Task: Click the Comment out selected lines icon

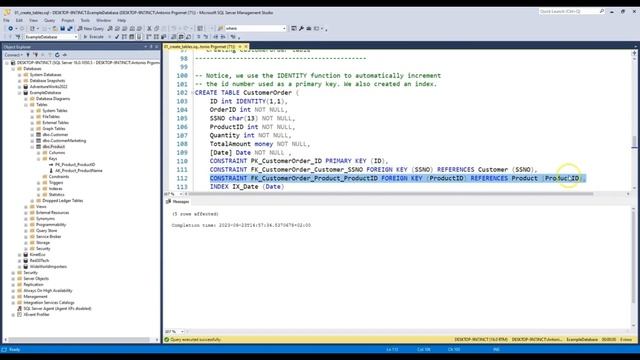Action: [x=198, y=37]
